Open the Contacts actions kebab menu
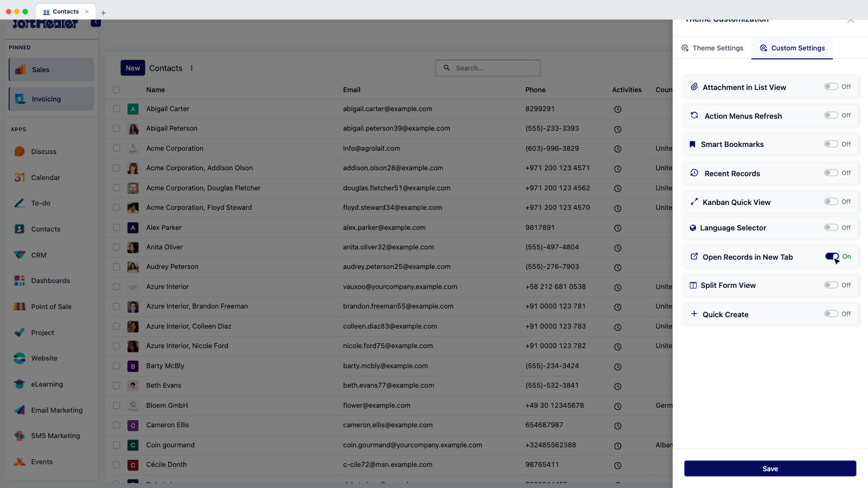The height and width of the screenshot is (488, 868). [192, 68]
